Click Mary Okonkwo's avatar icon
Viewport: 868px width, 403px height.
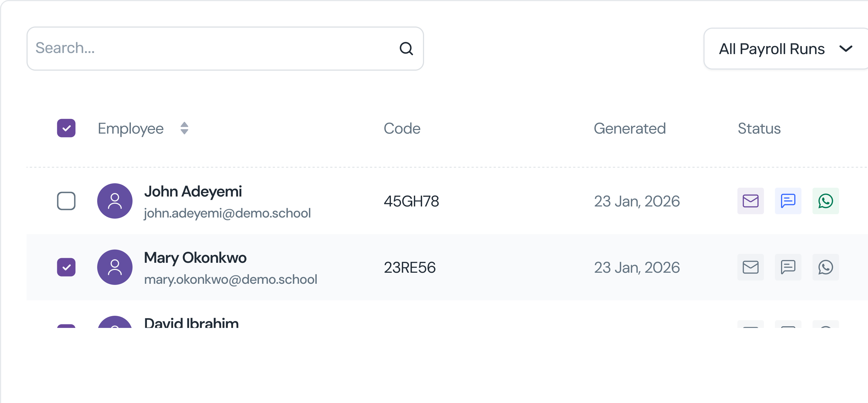point(115,267)
